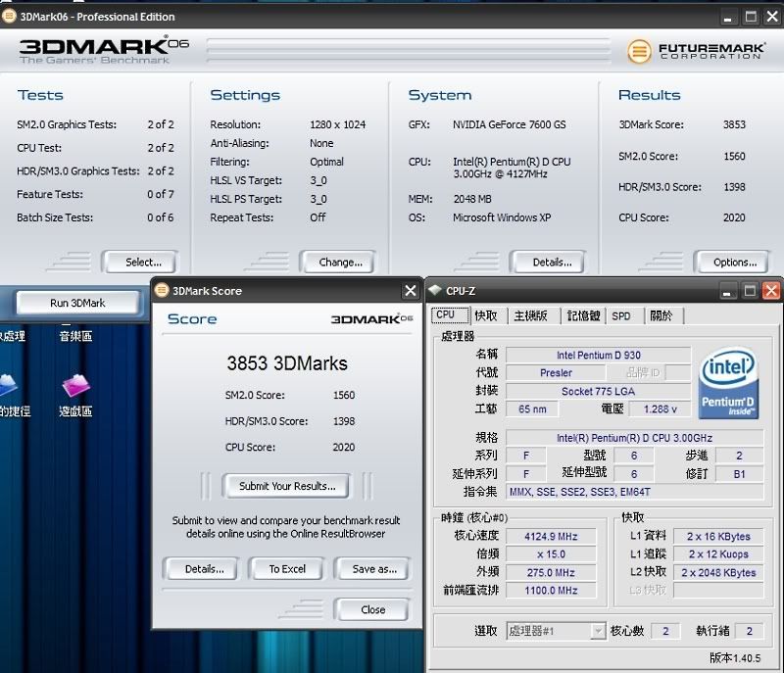The height and width of the screenshot is (673, 784).
Task: Click the Intel Pentium D 930 name field
Action: click(x=598, y=356)
